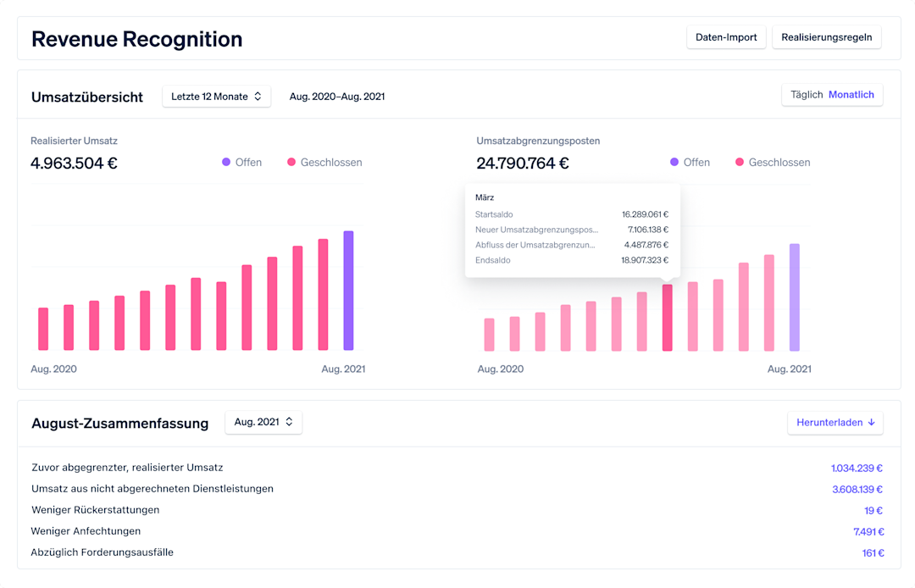The width and height of the screenshot is (915, 588).
Task: Select the Monatlich tab
Action: tap(851, 94)
